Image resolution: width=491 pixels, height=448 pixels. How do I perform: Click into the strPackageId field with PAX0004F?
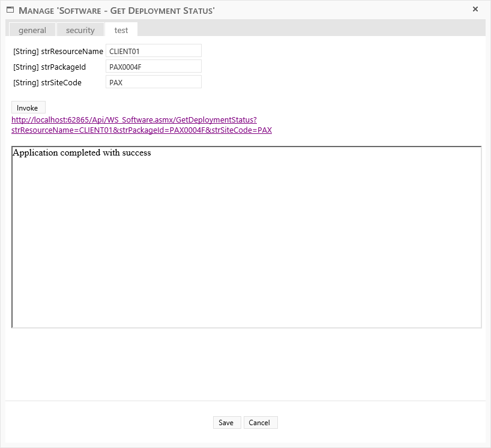tap(153, 67)
